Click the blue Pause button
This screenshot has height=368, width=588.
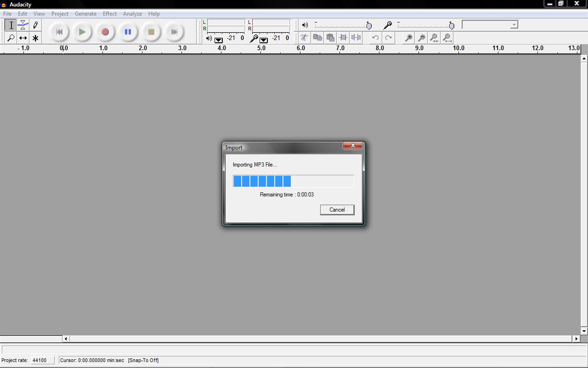click(128, 32)
